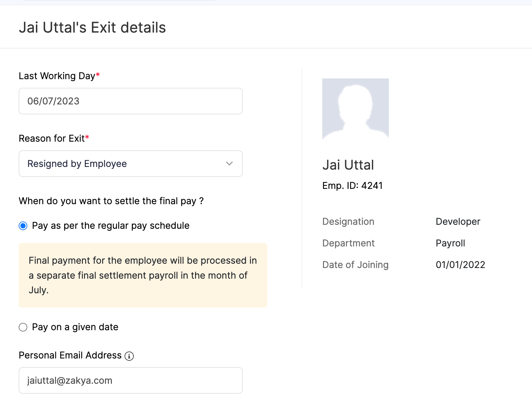Image resolution: width=532 pixels, height=411 pixels.
Task: Click the "When do you want to settle" question
Action: (x=111, y=201)
